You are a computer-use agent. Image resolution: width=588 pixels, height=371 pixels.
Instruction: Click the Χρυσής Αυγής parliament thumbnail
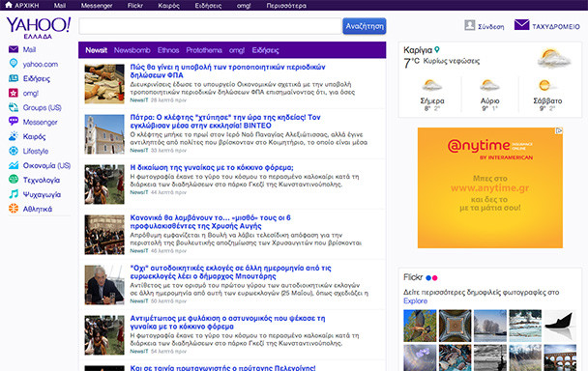tap(104, 235)
